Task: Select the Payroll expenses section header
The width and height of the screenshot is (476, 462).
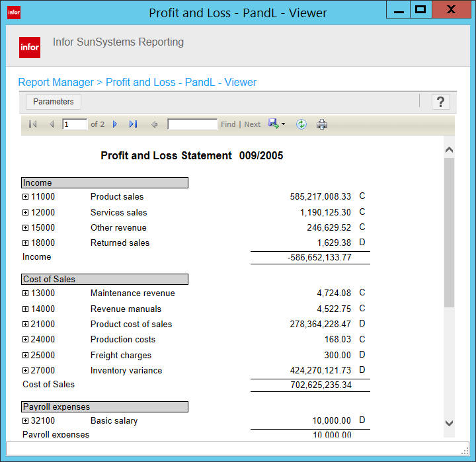Action: pyautogui.click(x=104, y=406)
